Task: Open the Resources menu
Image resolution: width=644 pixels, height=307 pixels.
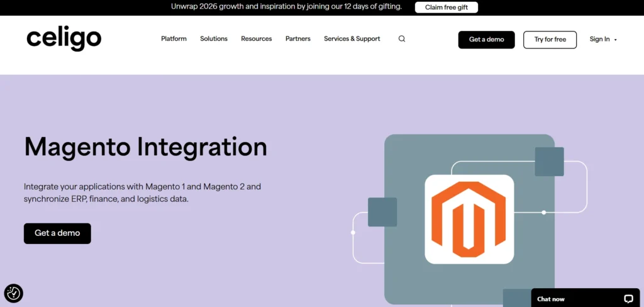Action: (x=257, y=38)
